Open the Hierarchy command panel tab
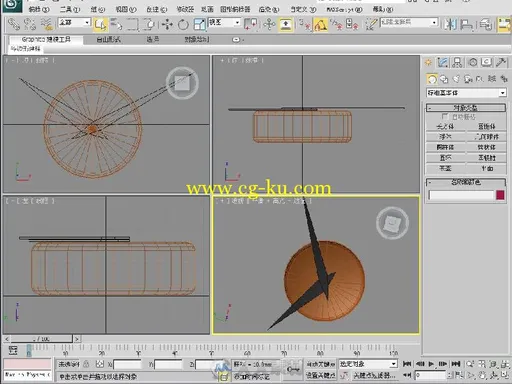Image resolution: width=512 pixels, height=384 pixels. 458,62
